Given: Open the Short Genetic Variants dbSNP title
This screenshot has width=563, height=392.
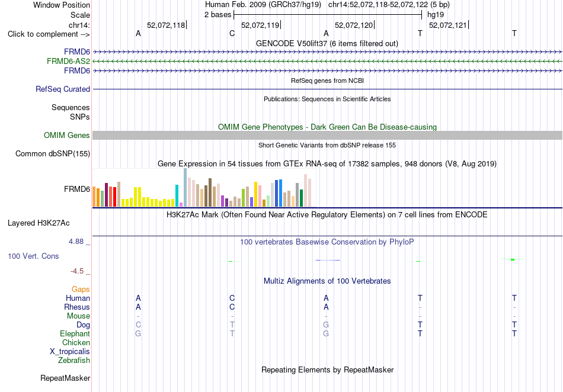Looking at the screenshot, I should 327,145.
